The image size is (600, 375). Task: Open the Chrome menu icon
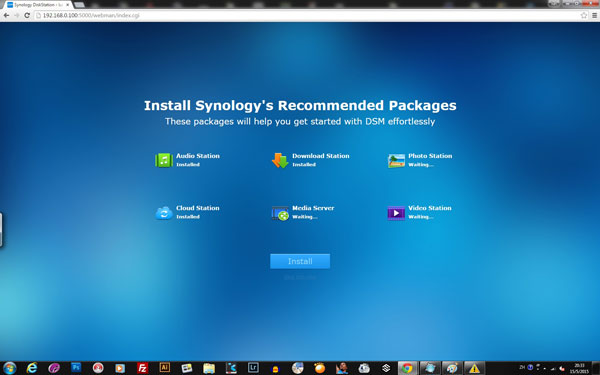click(x=594, y=15)
